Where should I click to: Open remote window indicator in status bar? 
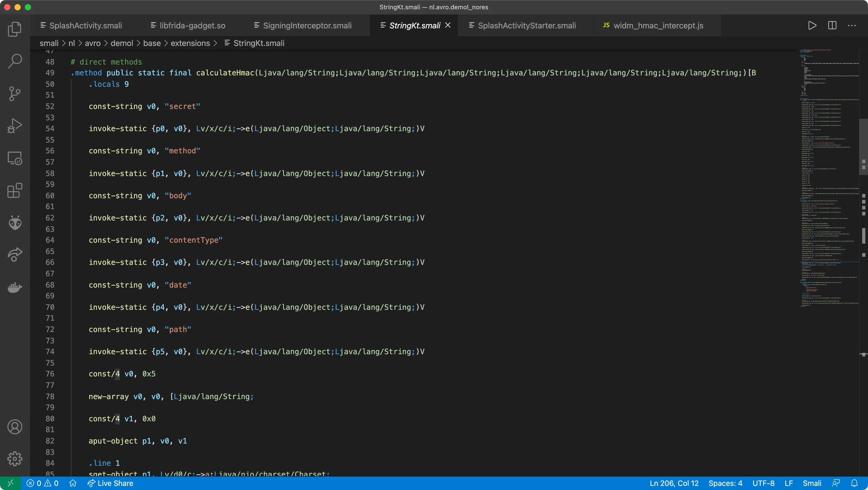point(10,483)
